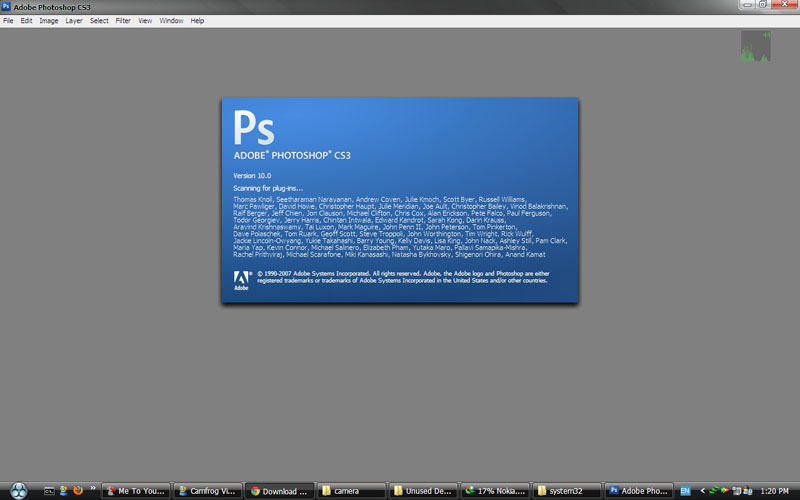Close the Adobe Photoshop CS3 window
This screenshot has height=500, width=800.
(785, 5)
